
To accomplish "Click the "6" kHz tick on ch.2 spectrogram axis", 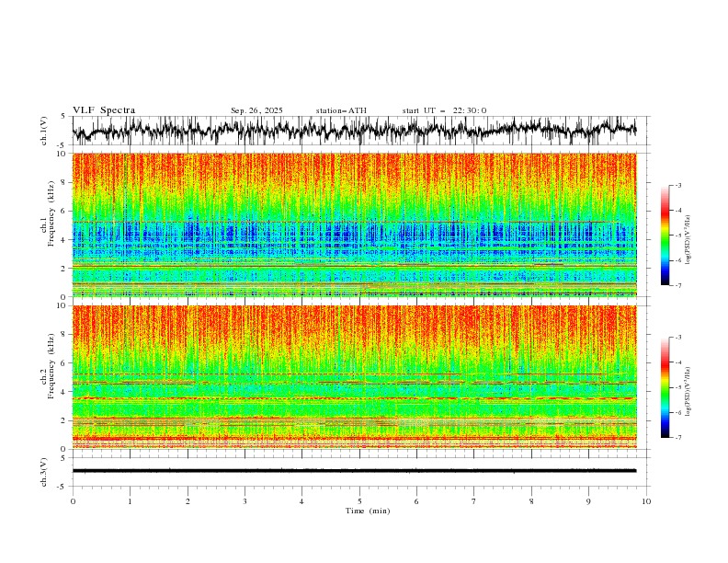I will point(65,362).
